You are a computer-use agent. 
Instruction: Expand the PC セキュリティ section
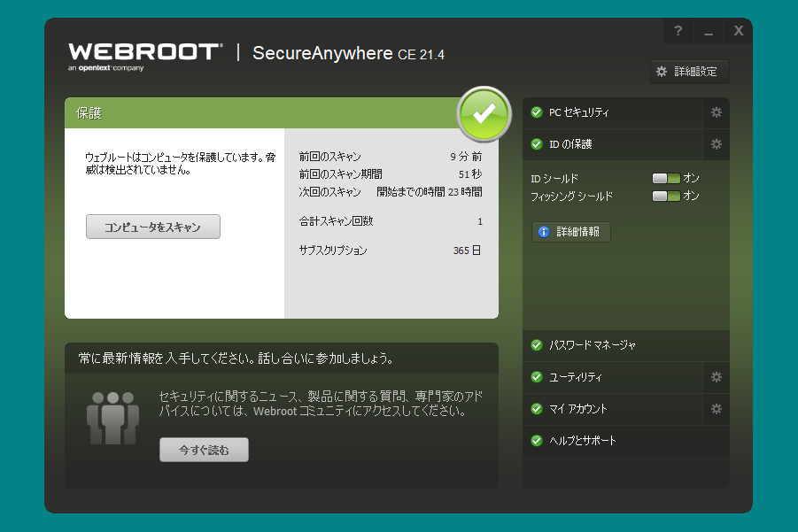[x=613, y=112]
